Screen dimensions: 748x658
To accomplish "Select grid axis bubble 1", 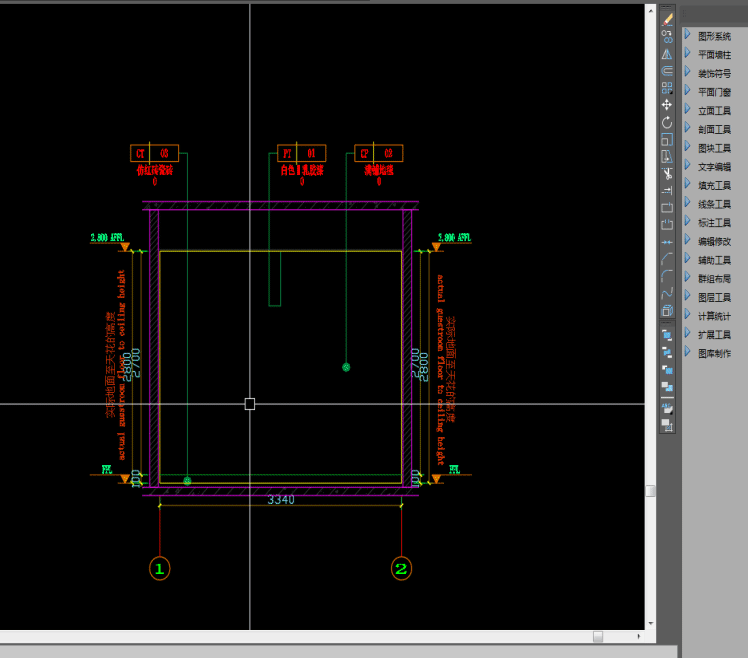I will 160,568.
